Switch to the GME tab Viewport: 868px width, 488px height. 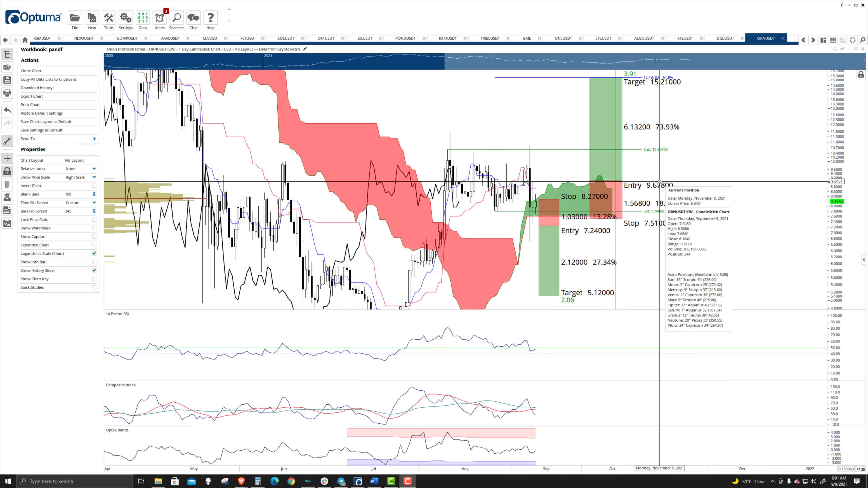point(527,38)
